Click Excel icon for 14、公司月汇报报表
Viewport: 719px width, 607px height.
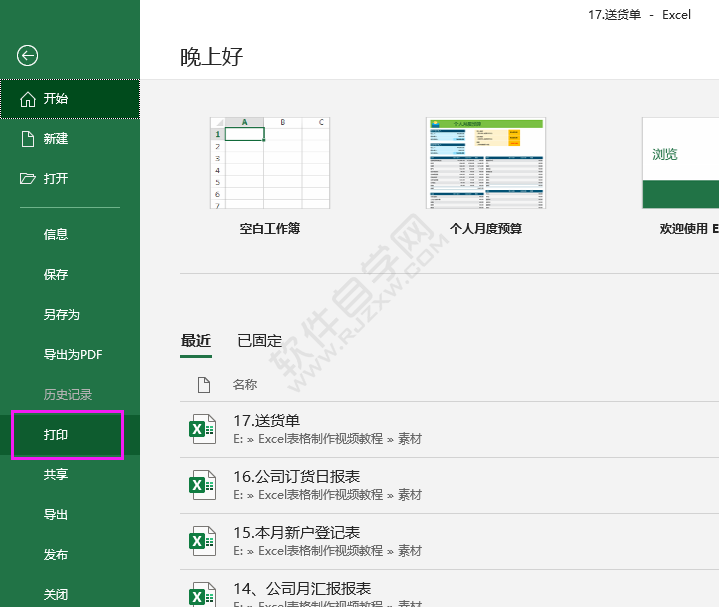coord(202,594)
